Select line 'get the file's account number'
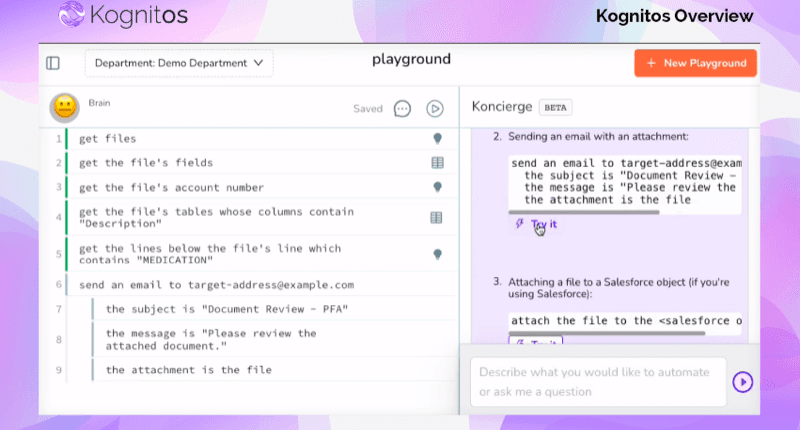This screenshot has height=430, width=800. point(171,187)
